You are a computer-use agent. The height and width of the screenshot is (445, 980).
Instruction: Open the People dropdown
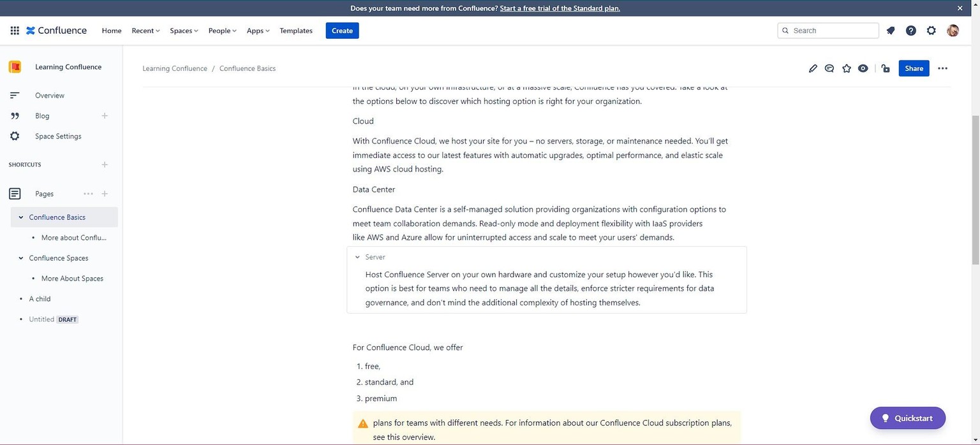[x=222, y=31]
